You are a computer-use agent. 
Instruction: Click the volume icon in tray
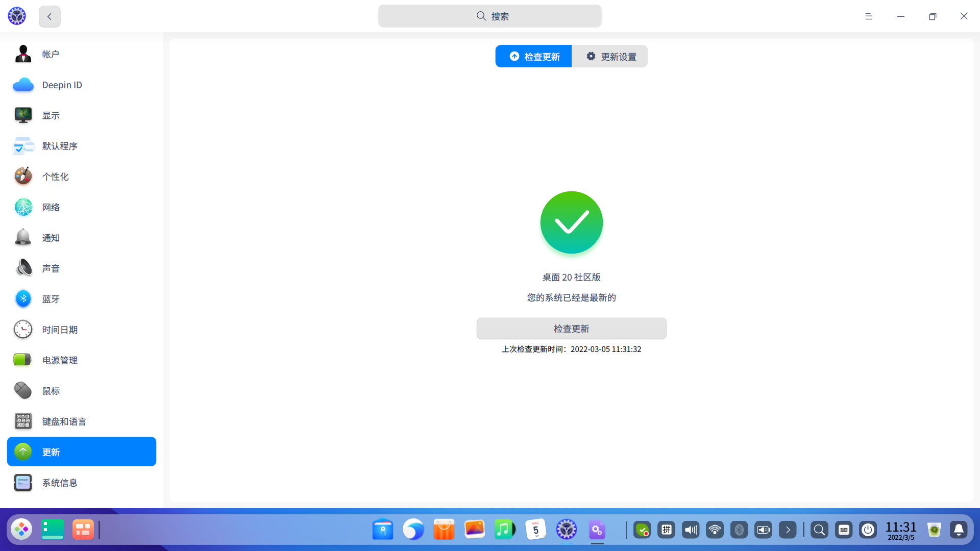click(691, 530)
